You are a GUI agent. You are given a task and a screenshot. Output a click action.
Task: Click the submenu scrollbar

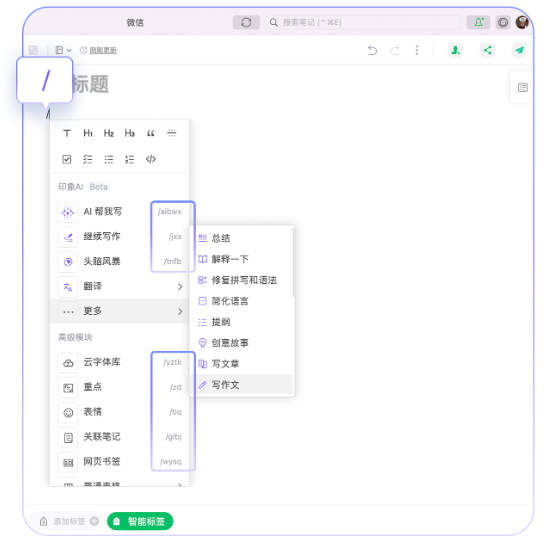[x=292, y=263]
